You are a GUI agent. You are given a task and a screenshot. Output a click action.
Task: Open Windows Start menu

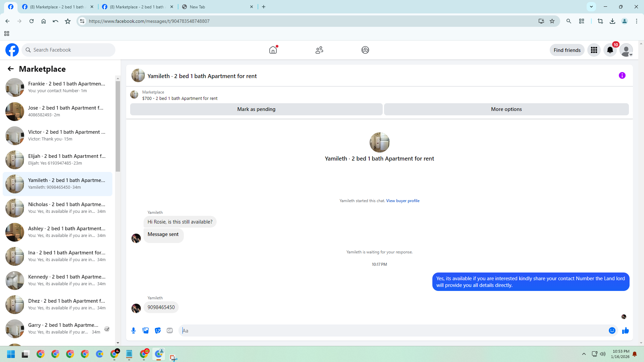point(11,354)
